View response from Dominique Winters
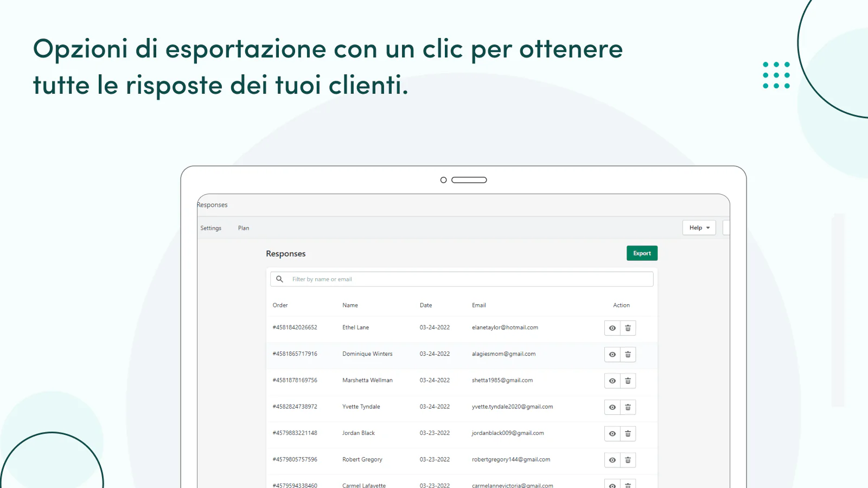The width and height of the screenshot is (868, 488). pyautogui.click(x=612, y=355)
